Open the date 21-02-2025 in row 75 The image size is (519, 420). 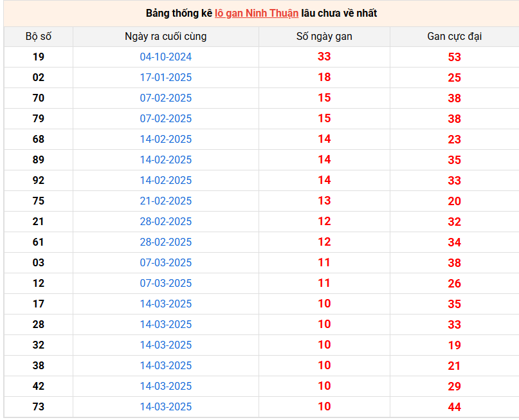click(165, 201)
